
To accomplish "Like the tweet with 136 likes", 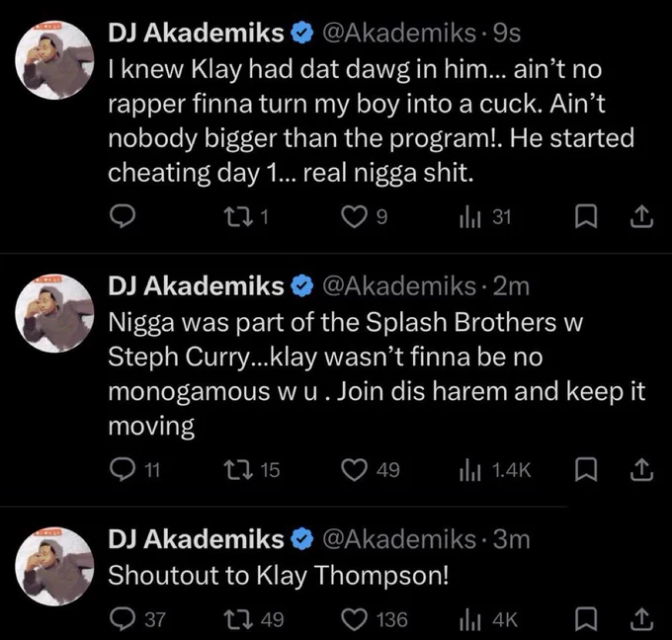I will click(375, 619).
